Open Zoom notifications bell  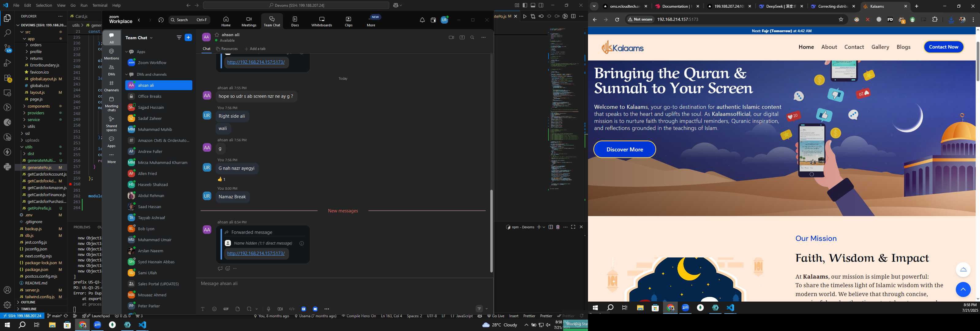[x=422, y=20]
